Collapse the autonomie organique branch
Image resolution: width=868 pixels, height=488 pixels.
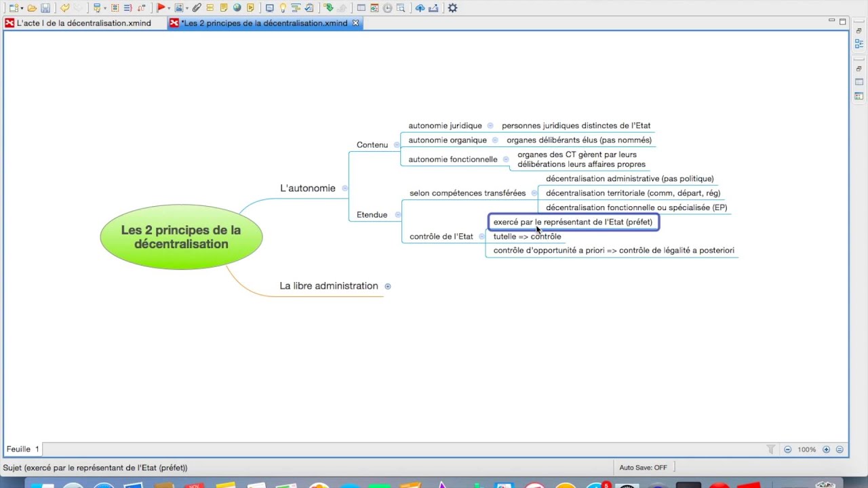(495, 140)
